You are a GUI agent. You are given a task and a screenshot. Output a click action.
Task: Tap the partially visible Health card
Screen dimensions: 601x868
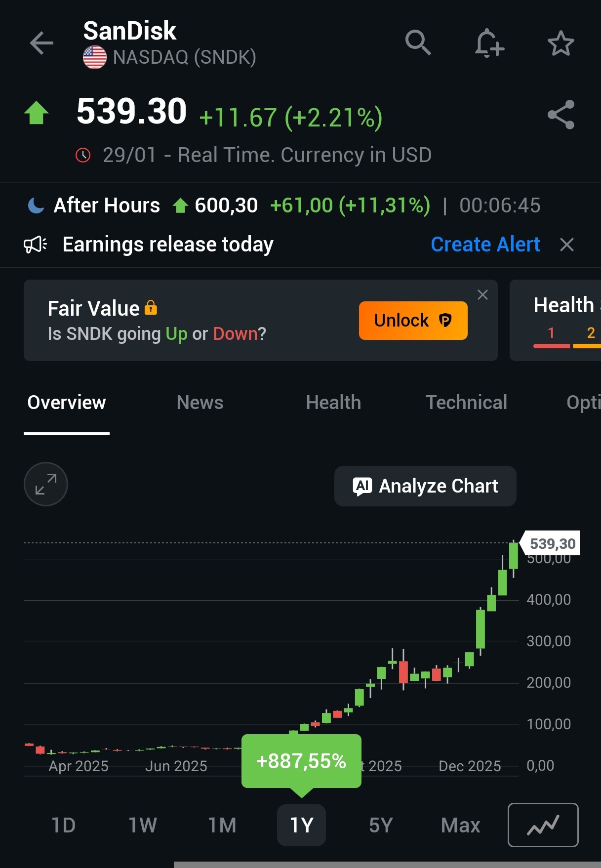pos(558,320)
